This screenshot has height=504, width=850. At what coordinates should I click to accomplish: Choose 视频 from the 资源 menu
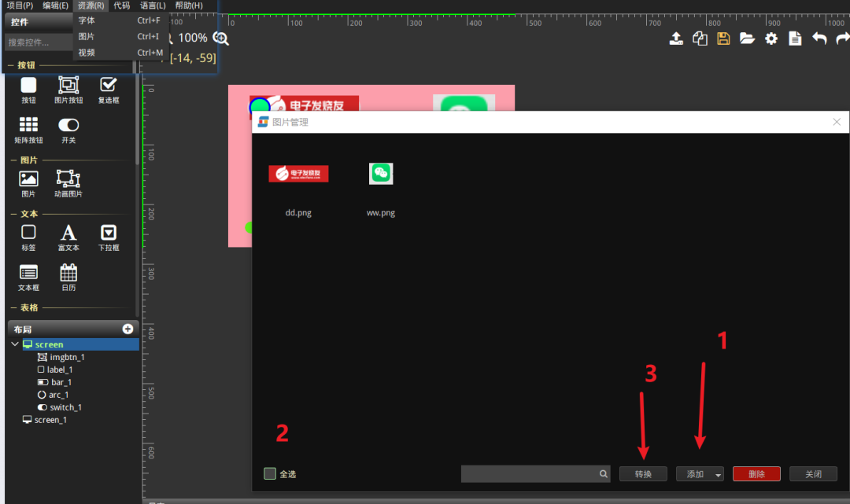tap(120, 53)
